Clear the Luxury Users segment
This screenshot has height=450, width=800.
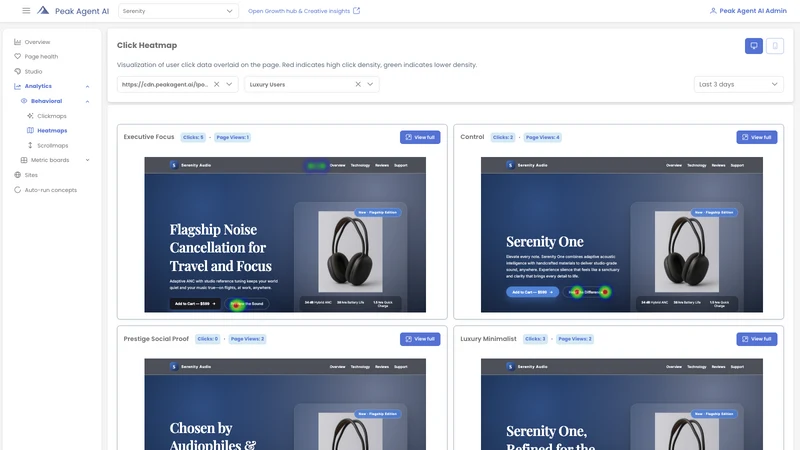358,84
